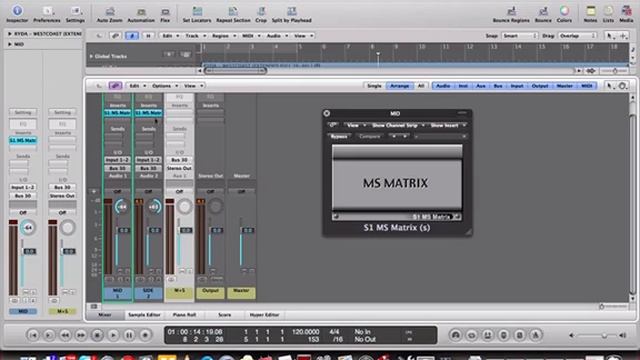640x360 pixels.
Task: Open the plugin window View menu
Action: point(355,125)
